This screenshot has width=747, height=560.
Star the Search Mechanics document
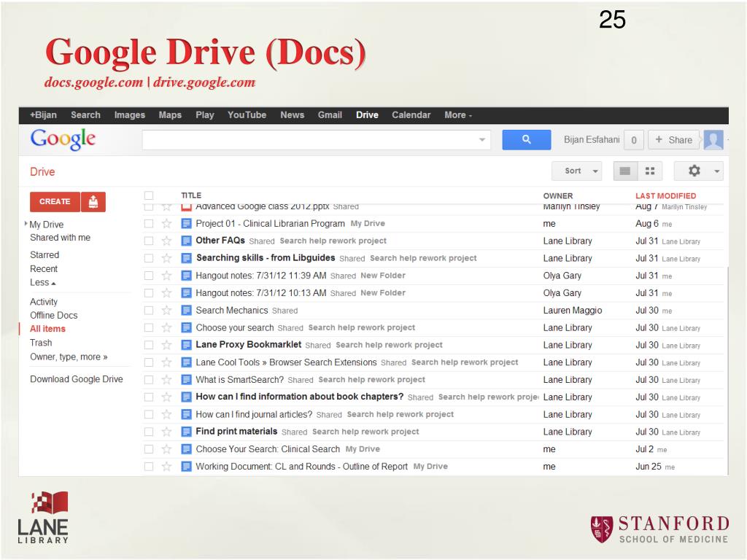(166, 311)
